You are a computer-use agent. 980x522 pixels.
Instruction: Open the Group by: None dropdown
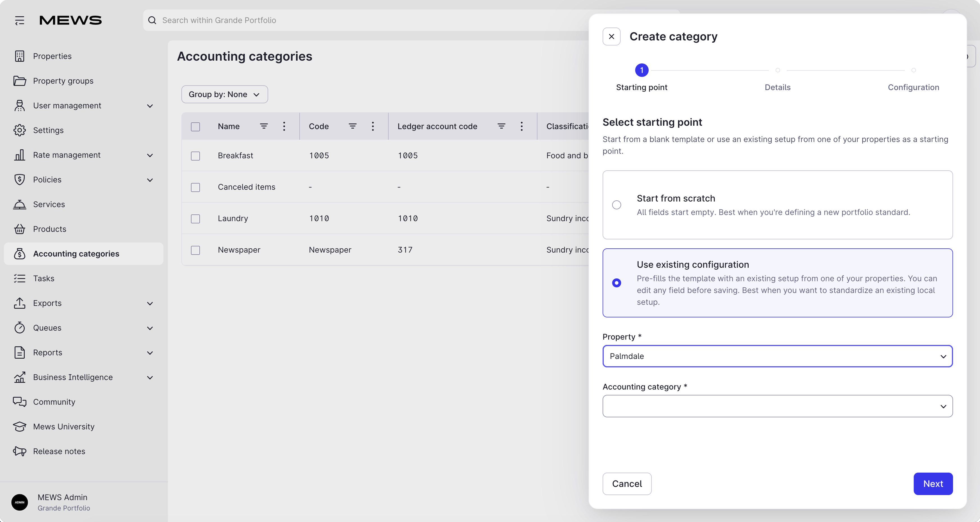tap(224, 94)
